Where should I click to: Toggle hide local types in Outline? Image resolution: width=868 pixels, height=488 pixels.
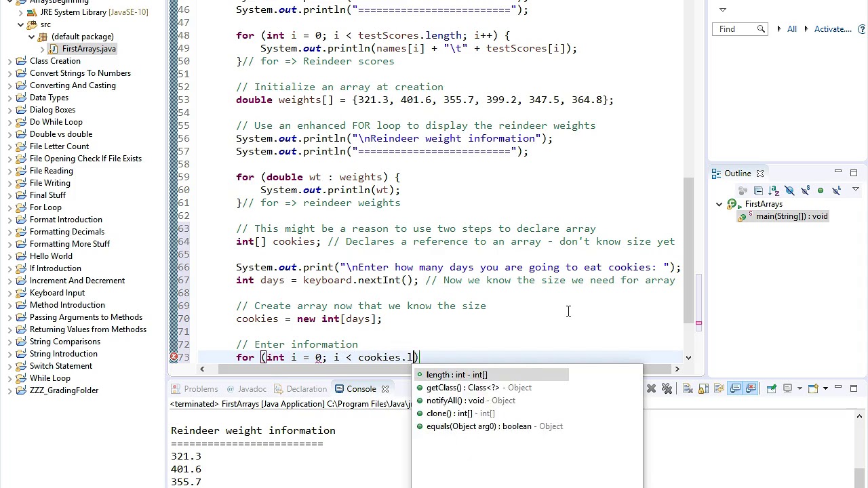point(836,190)
